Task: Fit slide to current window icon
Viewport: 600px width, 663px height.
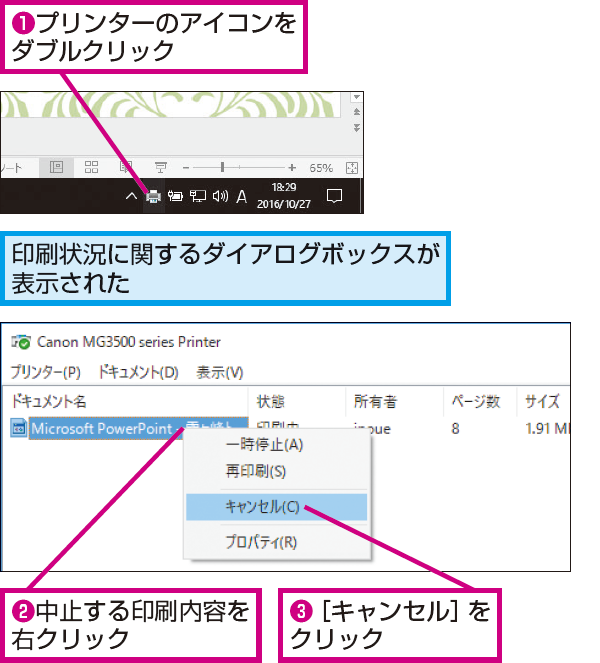Action: (352, 168)
